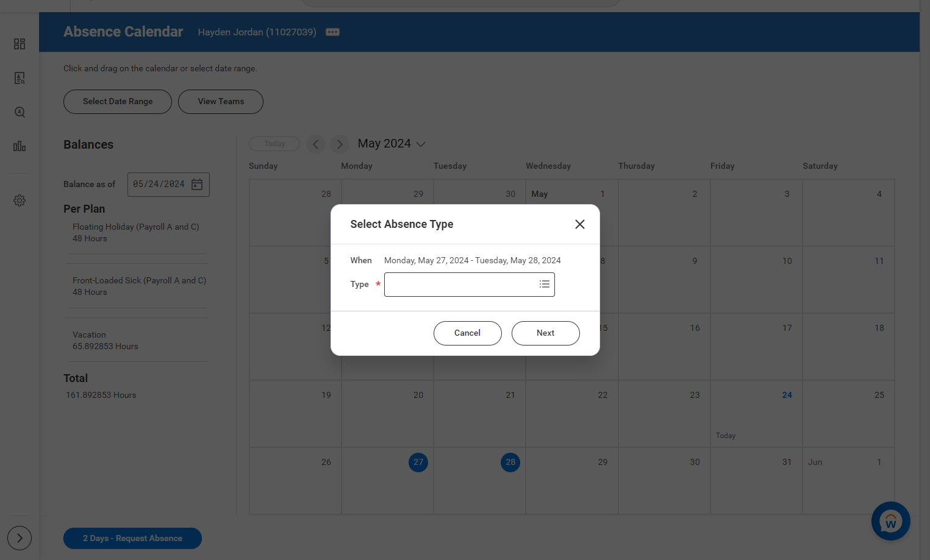The height and width of the screenshot is (560, 930).
Task: Select highlighted date 28 on calendar
Action: click(510, 462)
